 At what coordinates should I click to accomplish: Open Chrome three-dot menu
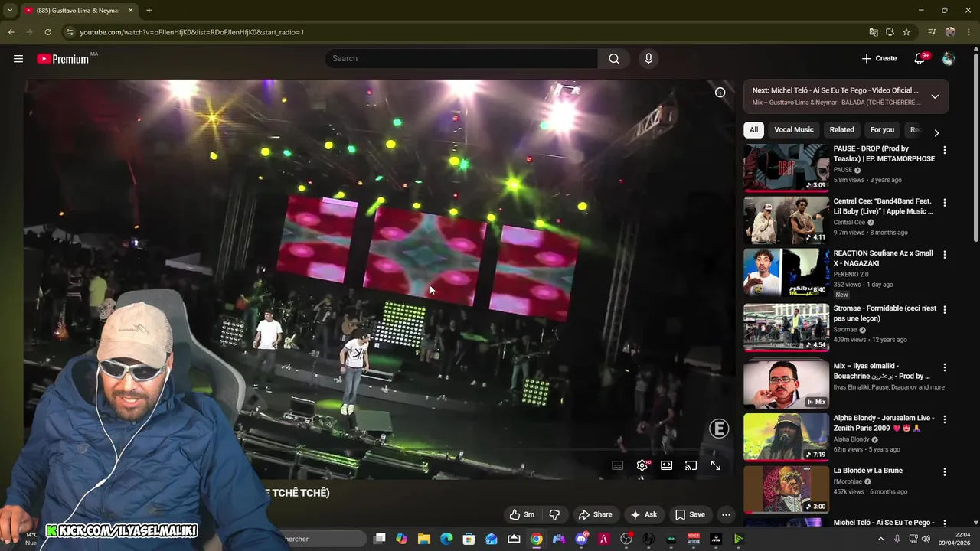point(968,32)
